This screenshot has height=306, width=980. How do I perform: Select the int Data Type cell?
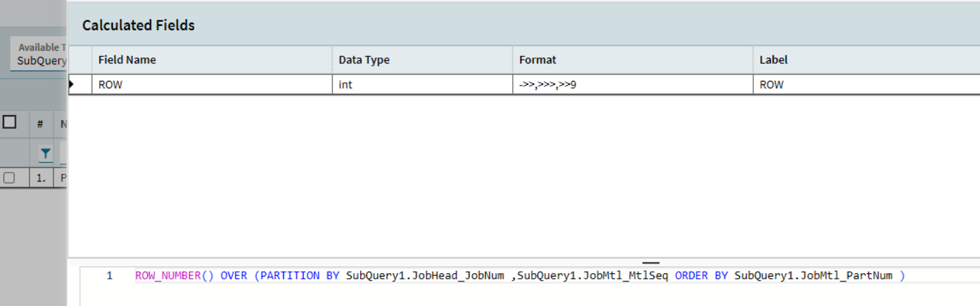click(422, 85)
